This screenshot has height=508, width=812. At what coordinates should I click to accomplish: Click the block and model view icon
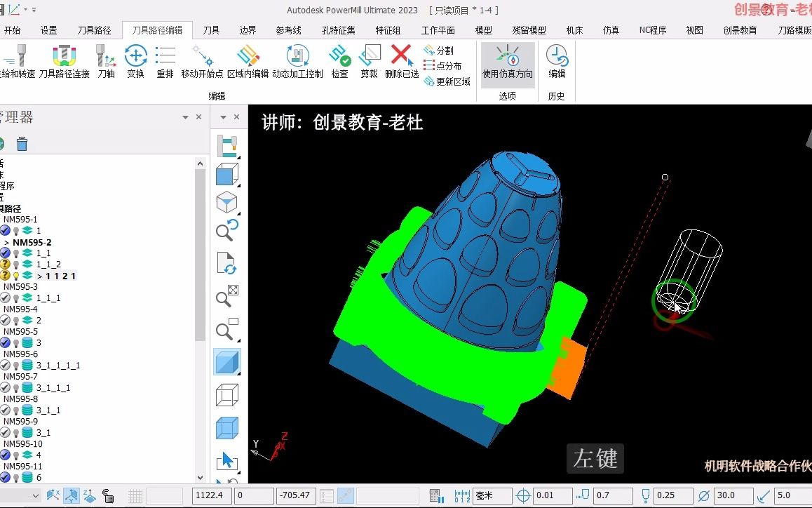coord(226,146)
